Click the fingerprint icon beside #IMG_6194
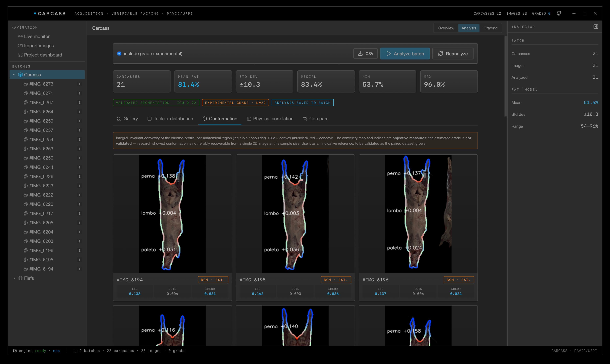610x364 pixels. point(25,269)
